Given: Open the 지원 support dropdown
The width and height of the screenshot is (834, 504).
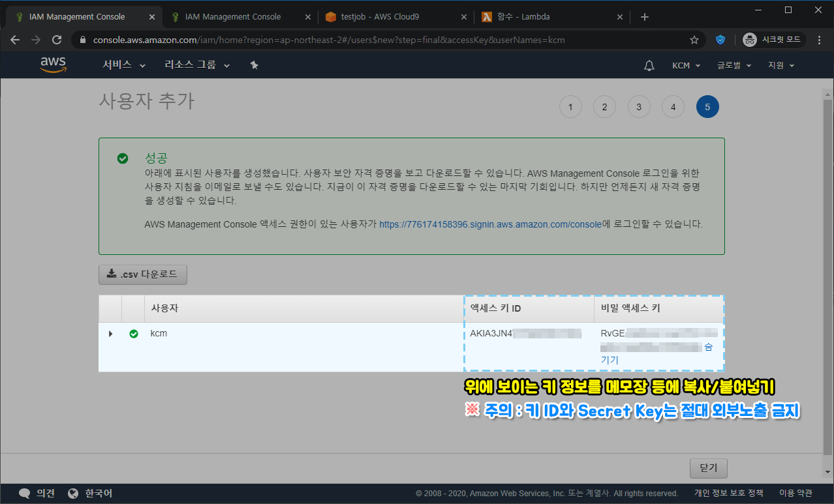Looking at the screenshot, I should pos(781,66).
